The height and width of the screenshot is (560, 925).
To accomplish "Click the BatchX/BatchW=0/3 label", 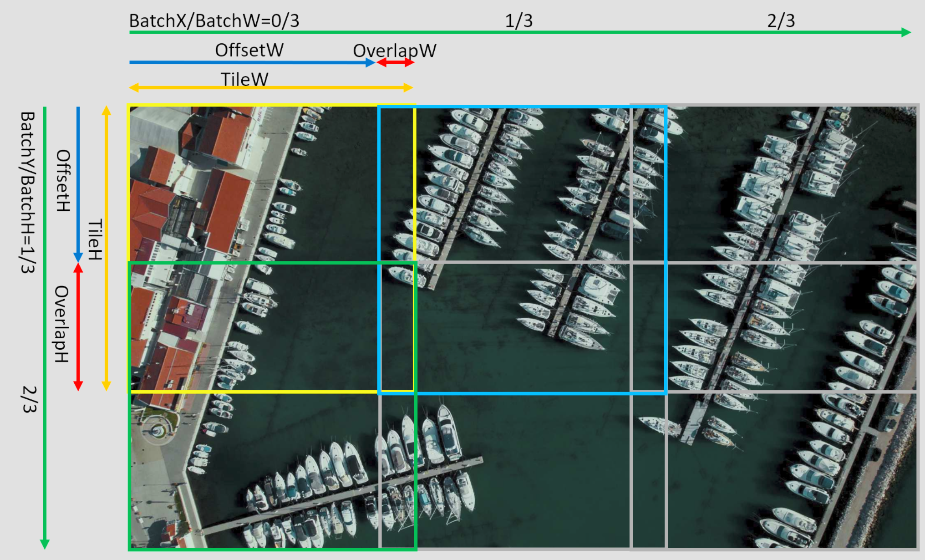I will point(214,20).
